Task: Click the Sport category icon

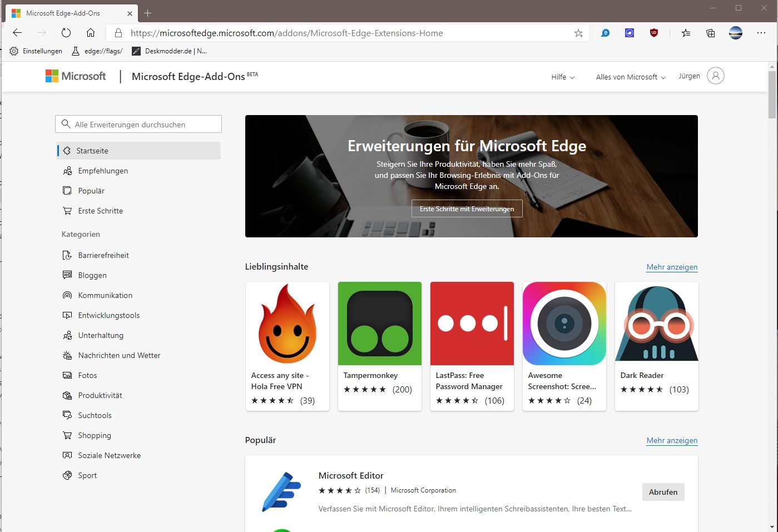Action: 67,475
